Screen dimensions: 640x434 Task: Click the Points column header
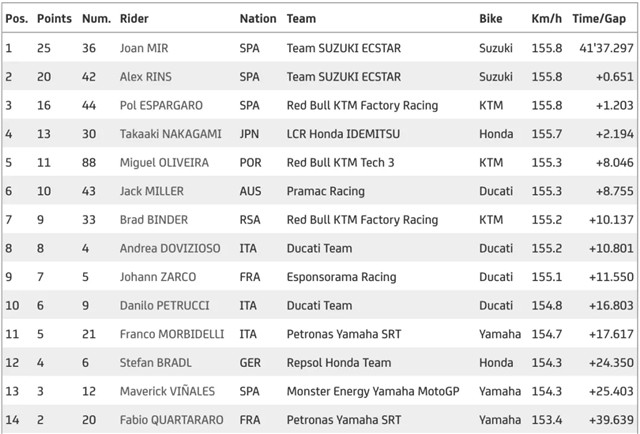point(54,18)
